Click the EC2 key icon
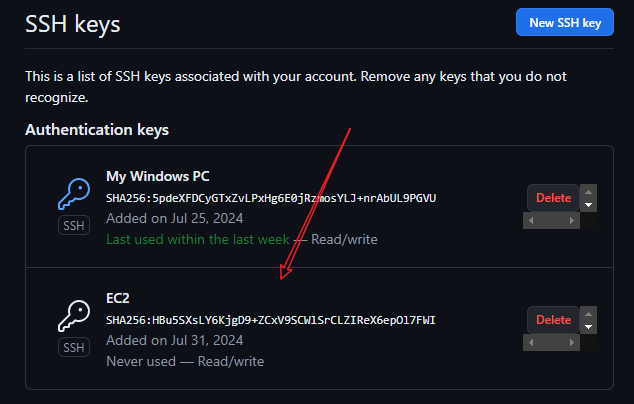Image resolution: width=634 pixels, height=404 pixels. (x=74, y=317)
